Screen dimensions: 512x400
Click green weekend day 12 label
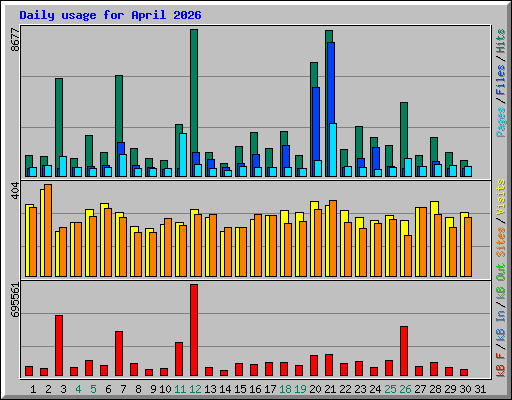pyautogui.click(x=195, y=389)
